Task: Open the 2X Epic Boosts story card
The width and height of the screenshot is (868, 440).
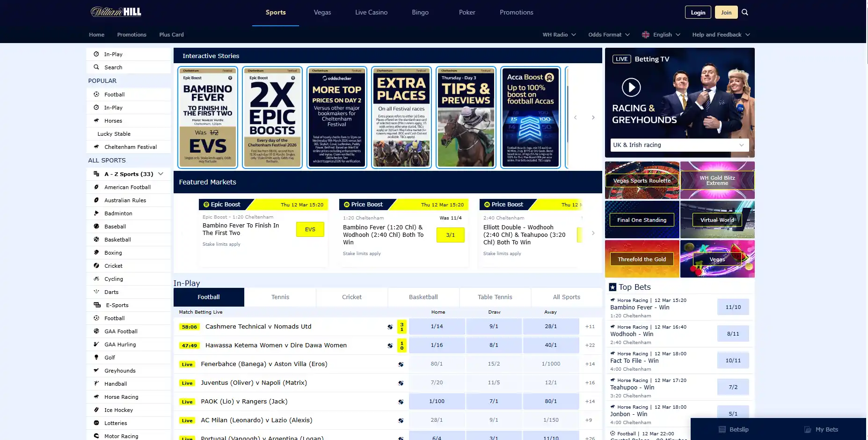Action: coord(272,117)
